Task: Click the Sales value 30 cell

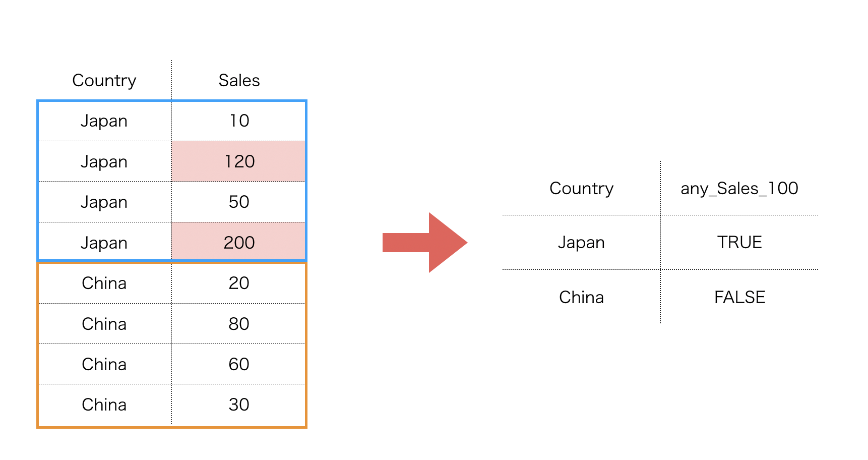Action: (x=239, y=405)
